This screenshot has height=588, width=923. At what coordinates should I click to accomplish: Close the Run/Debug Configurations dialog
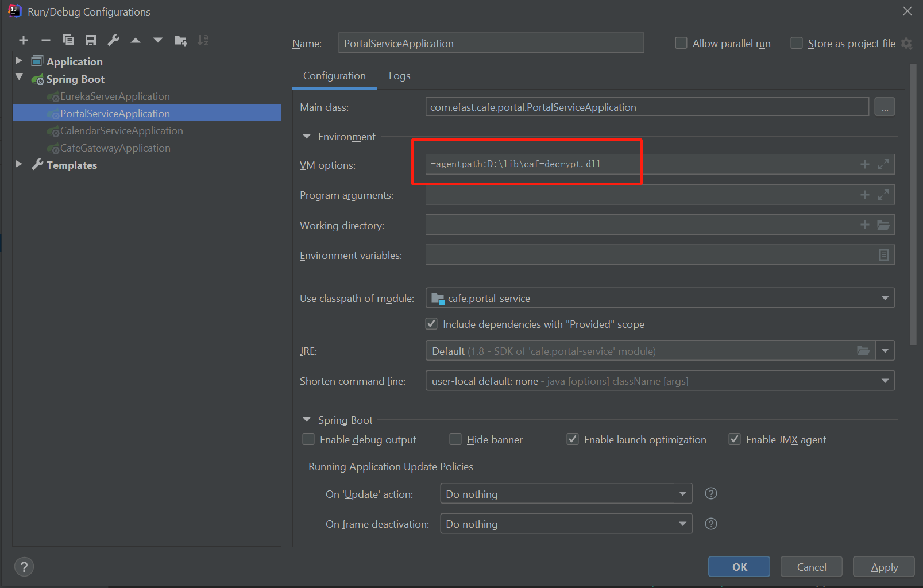(x=907, y=11)
